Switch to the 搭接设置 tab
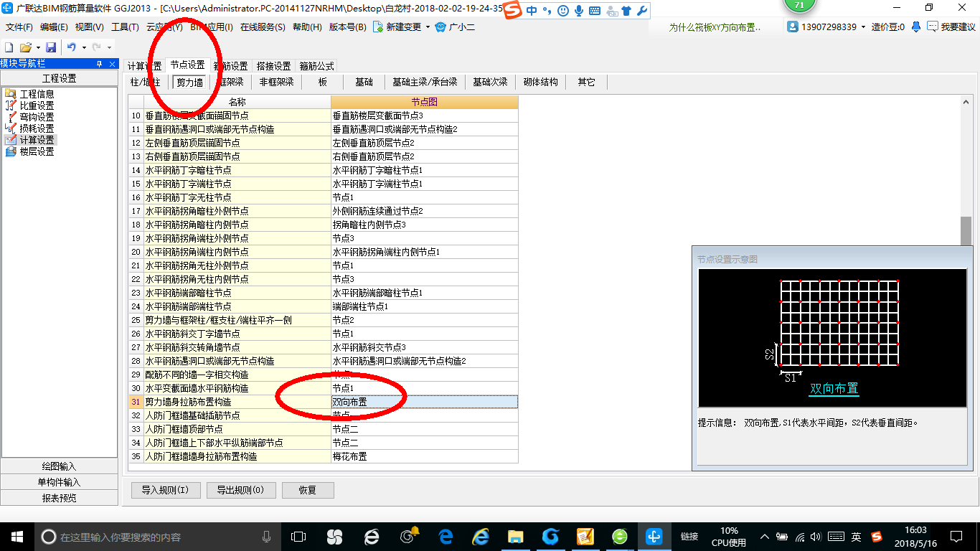This screenshot has width=980, height=551. [x=273, y=66]
